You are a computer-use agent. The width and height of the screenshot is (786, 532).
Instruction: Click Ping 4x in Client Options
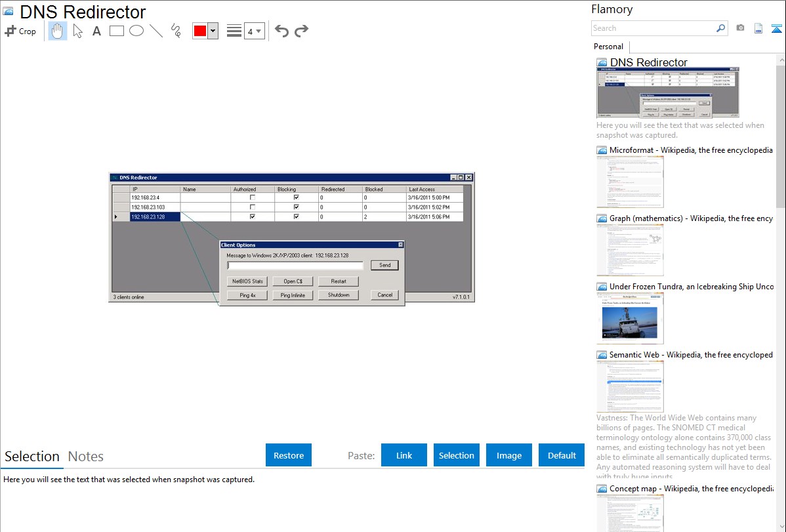click(247, 295)
